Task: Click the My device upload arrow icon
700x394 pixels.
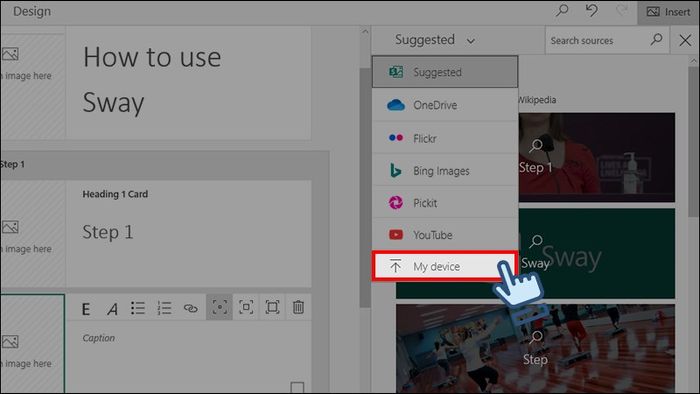Action: pos(395,266)
